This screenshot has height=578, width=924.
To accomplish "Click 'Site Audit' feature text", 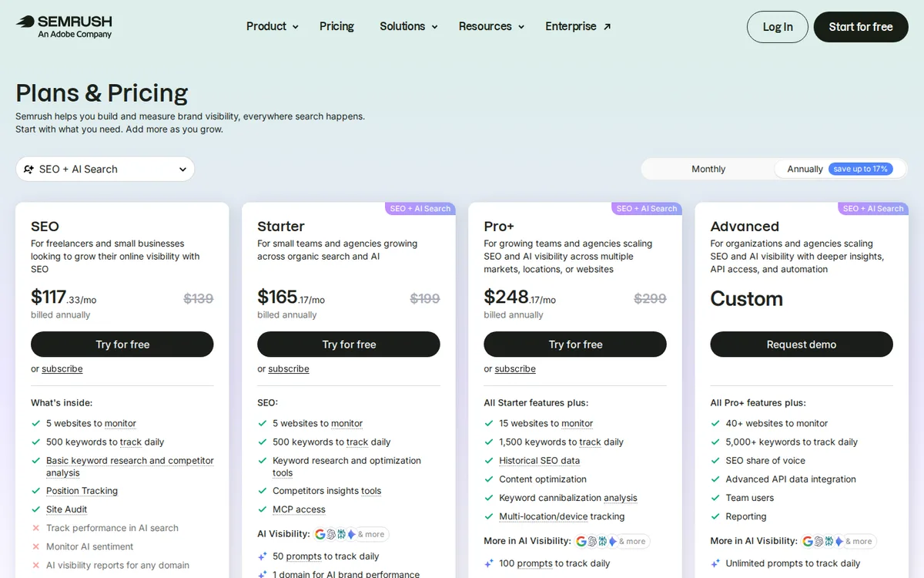I will click(66, 509).
